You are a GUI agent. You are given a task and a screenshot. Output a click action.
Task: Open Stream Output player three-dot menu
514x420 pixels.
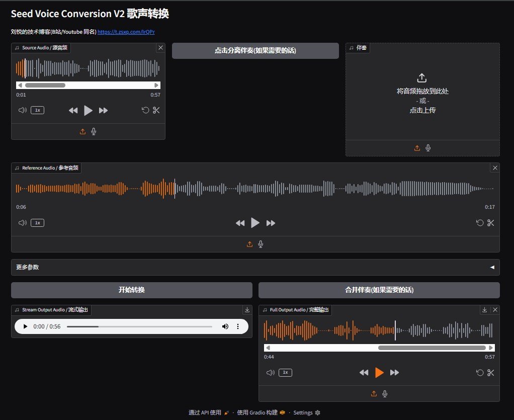(238, 326)
